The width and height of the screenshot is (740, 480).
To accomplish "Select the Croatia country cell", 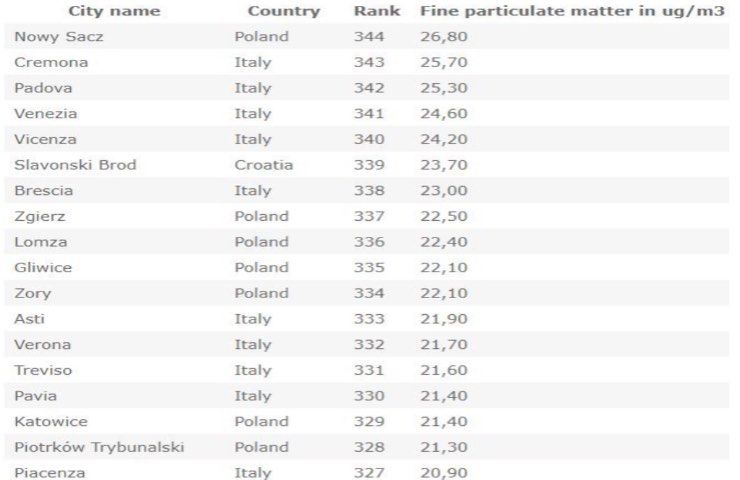I will click(x=264, y=165).
